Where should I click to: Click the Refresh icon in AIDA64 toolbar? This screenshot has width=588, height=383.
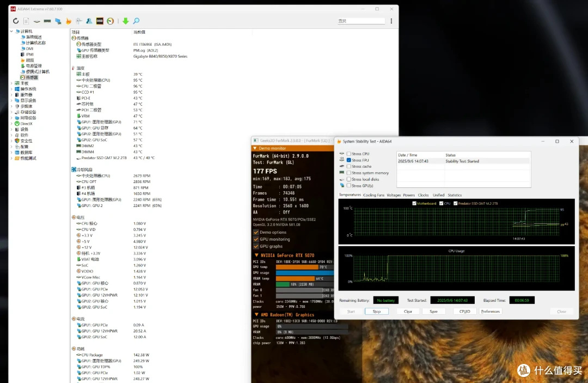tap(16, 21)
